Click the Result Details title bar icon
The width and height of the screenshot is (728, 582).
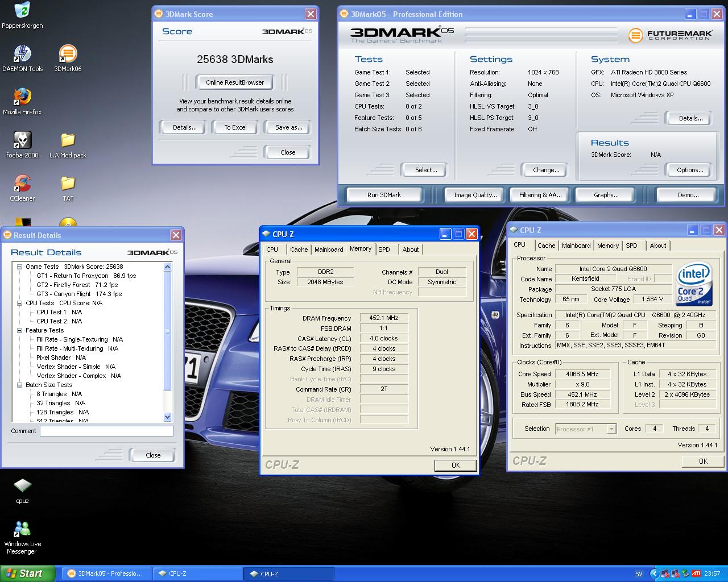7,235
